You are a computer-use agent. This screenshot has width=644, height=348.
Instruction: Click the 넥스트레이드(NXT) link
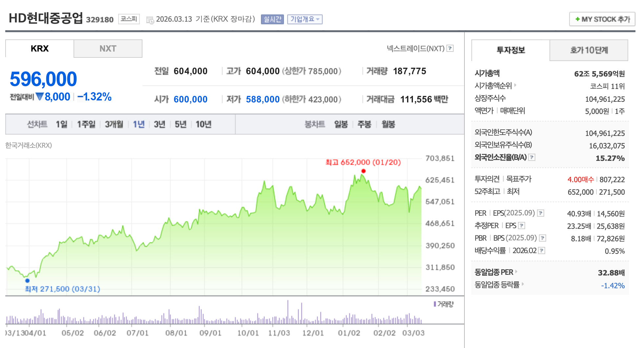pos(416,49)
